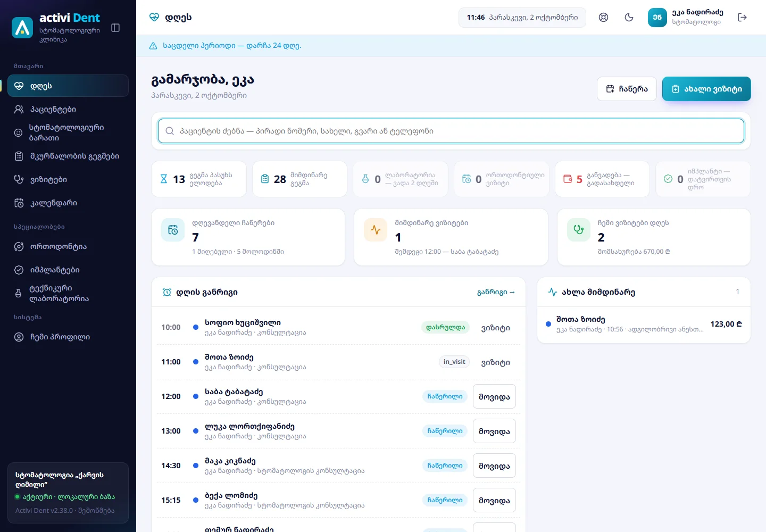Click the ახალი ვიზიტი button
766x532 pixels.
[706, 89]
